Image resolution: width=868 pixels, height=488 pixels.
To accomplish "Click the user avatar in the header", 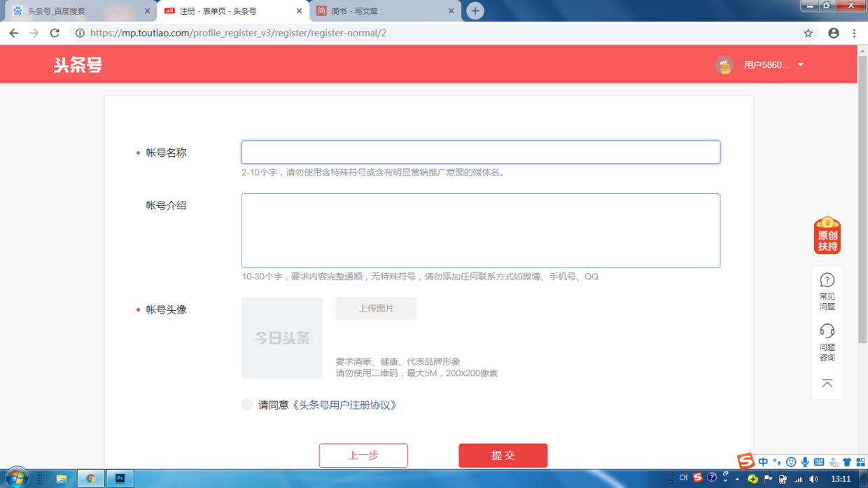I will (x=724, y=65).
